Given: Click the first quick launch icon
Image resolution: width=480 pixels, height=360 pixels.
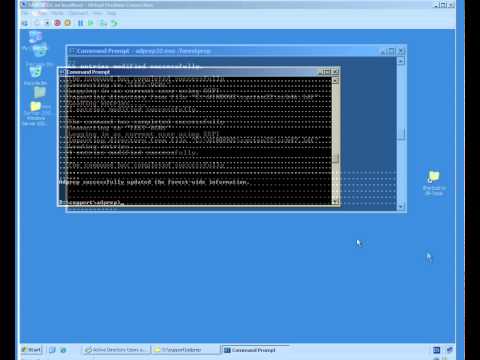Looking at the screenshot, I should 52,350.
